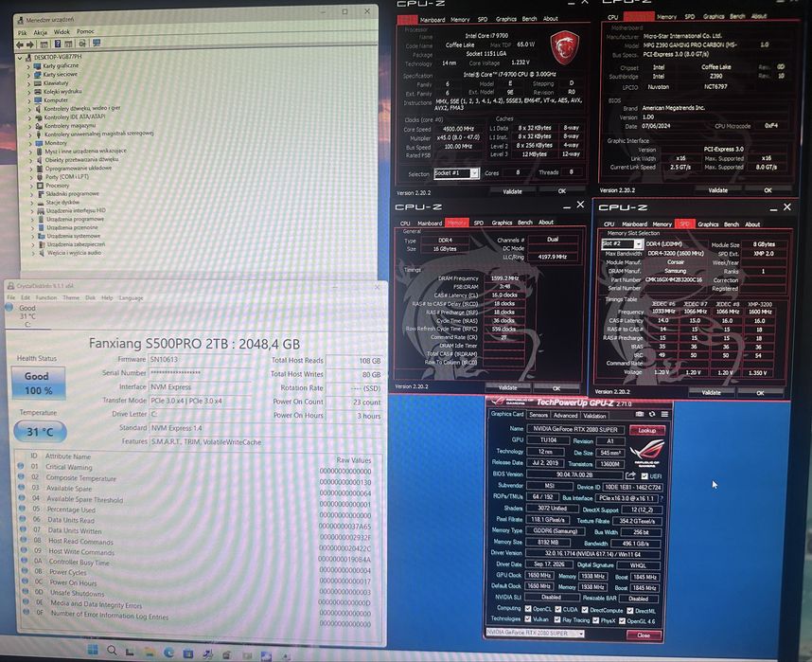This screenshot has height=662, width=812.
Task: Select the Composite Temperature attribute row
Action: (197, 478)
